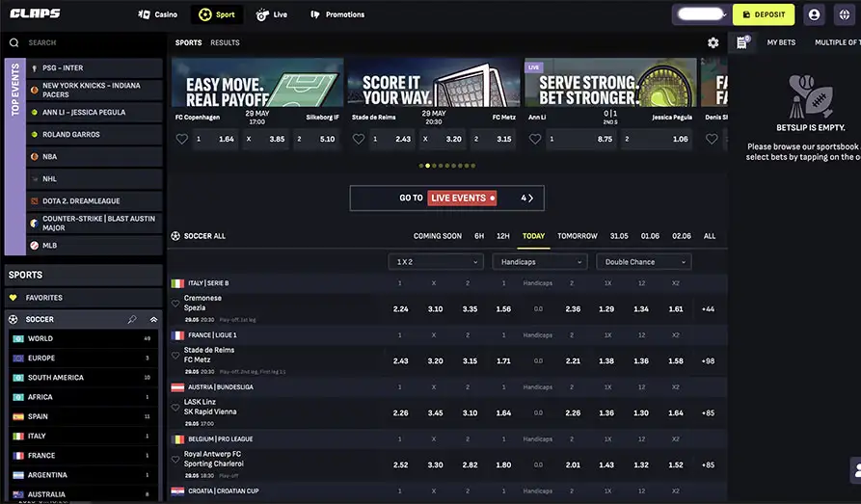The image size is (861, 504).
Task: Open the Double Chance dropdown
Action: click(x=644, y=262)
